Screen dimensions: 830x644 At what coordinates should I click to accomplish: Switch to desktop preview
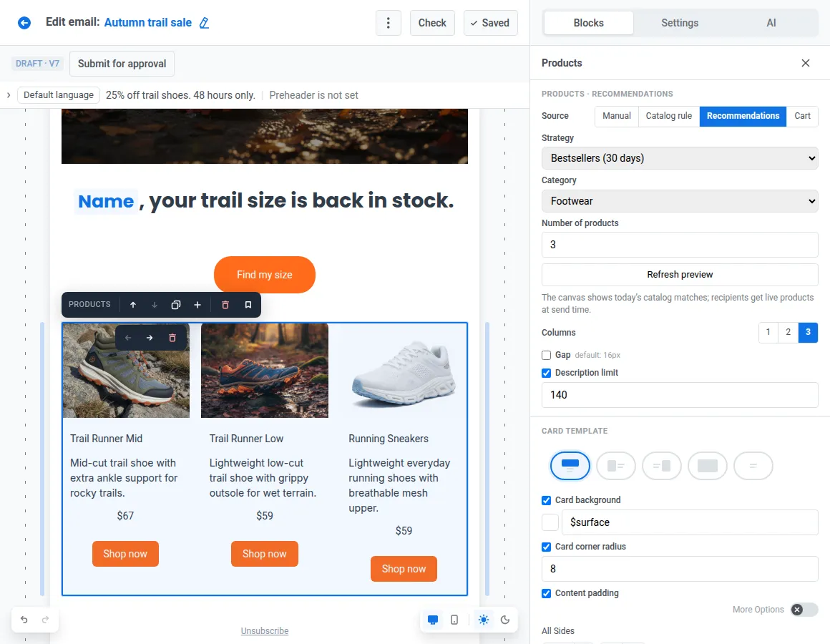click(x=432, y=620)
